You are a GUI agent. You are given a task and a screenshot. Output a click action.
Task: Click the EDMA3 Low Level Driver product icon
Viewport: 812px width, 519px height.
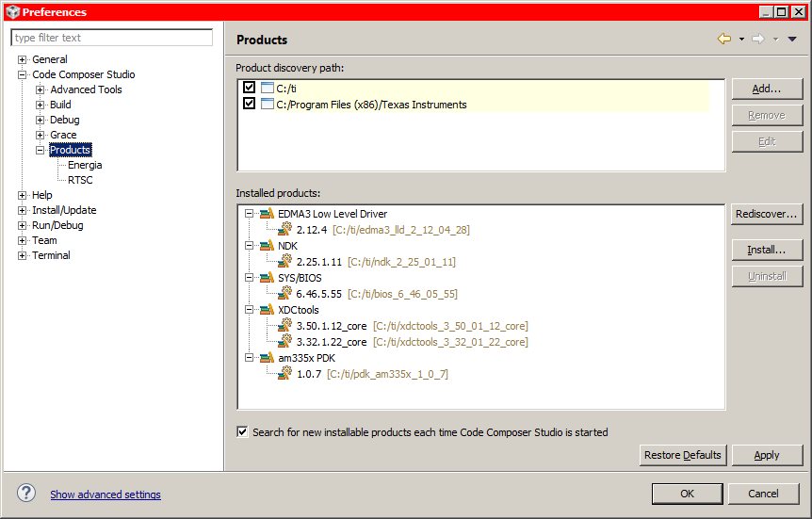click(x=267, y=214)
